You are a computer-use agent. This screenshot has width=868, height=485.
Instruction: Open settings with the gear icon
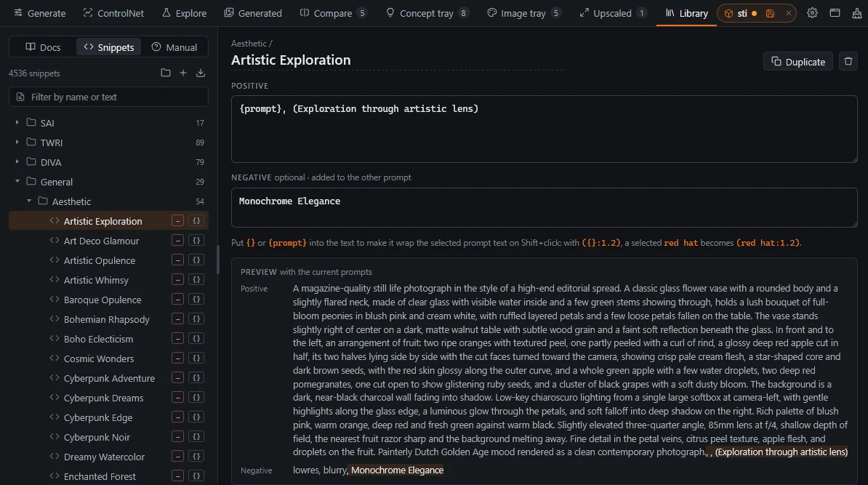(812, 13)
